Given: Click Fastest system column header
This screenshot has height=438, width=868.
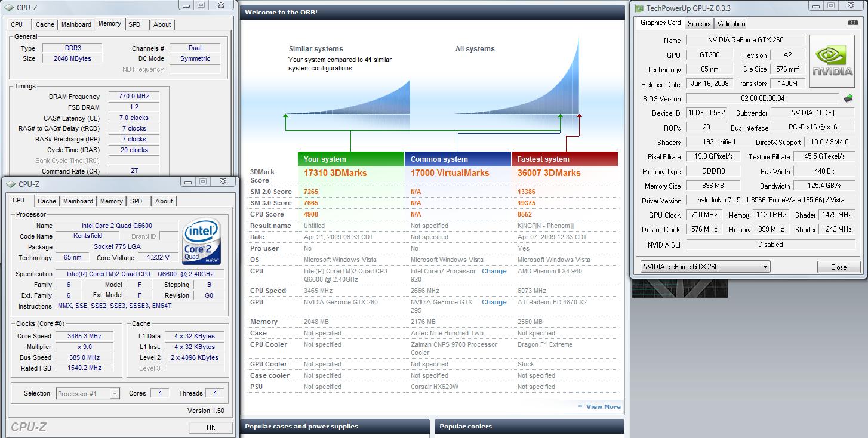Looking at the screenshot, I should 564,159.
